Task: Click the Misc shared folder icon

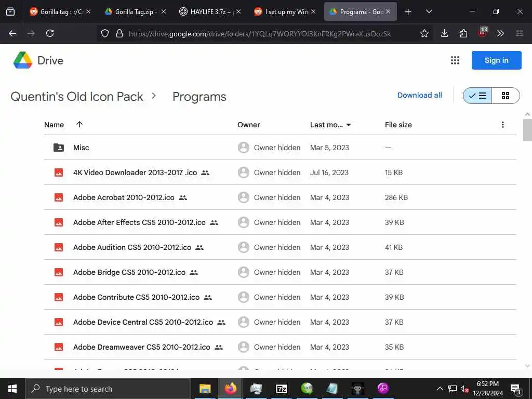Action: (59, 148)
